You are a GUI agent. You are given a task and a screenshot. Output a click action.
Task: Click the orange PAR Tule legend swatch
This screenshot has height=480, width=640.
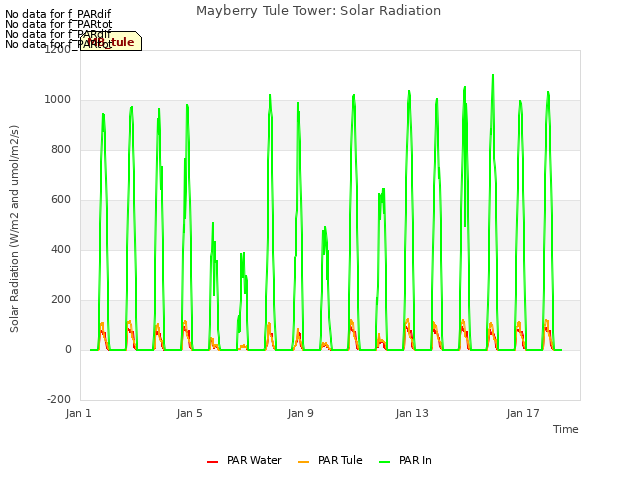pos(304,462)
